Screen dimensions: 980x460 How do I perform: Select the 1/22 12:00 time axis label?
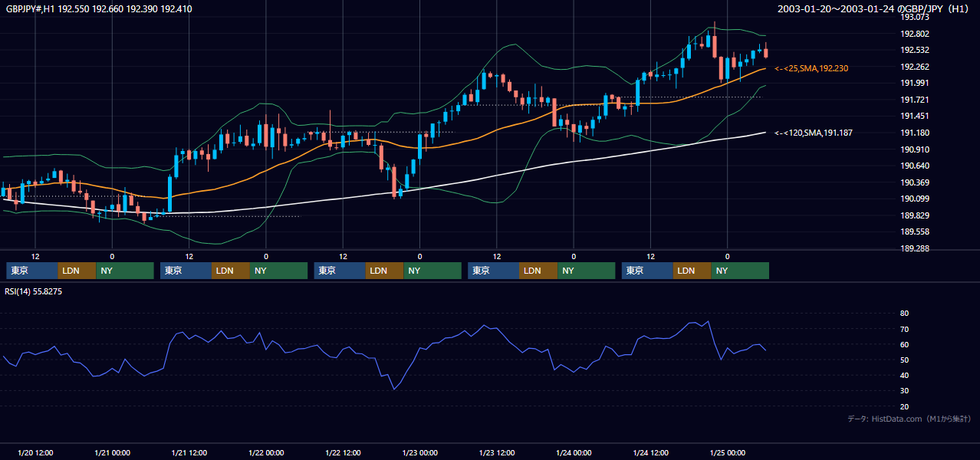[343, 453]
